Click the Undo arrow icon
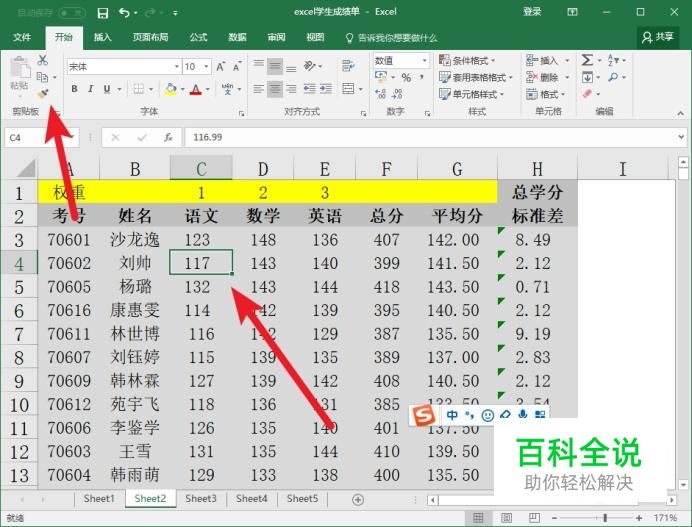The height and width of the screenshot is (527, 692). pos(124,13)
